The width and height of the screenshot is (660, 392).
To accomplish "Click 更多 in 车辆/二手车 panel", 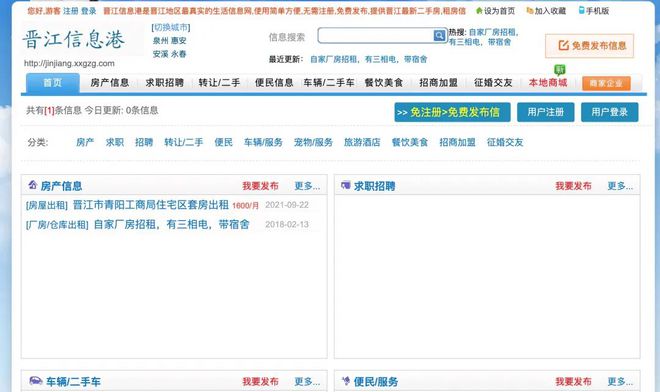I will 307,381.
